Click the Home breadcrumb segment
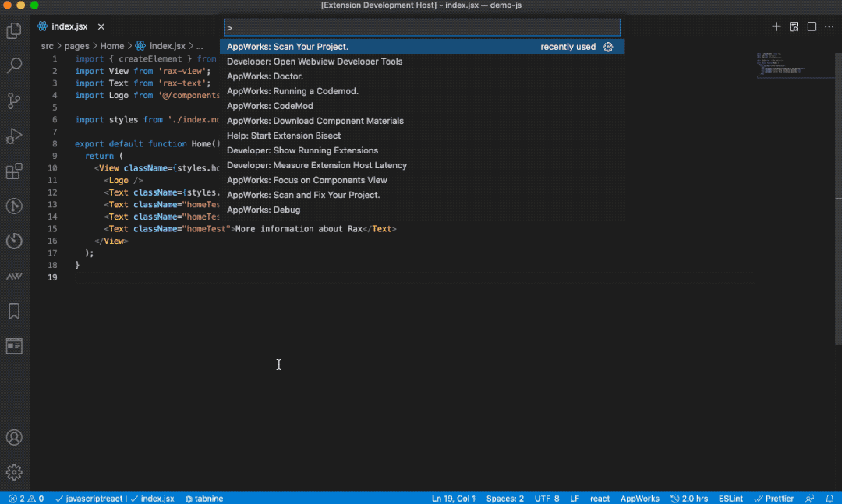Viewport: 842px width, 504px height. tap(111, 46)
